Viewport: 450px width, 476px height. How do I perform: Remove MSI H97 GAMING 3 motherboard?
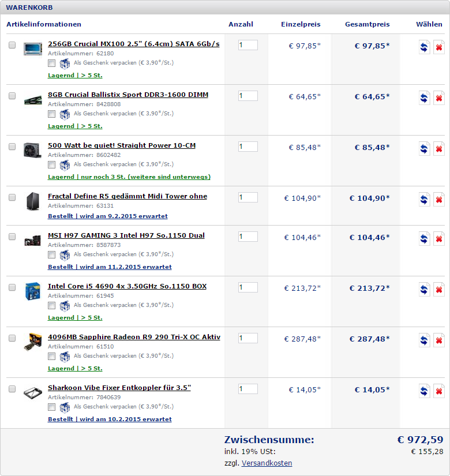coord(439,239)
